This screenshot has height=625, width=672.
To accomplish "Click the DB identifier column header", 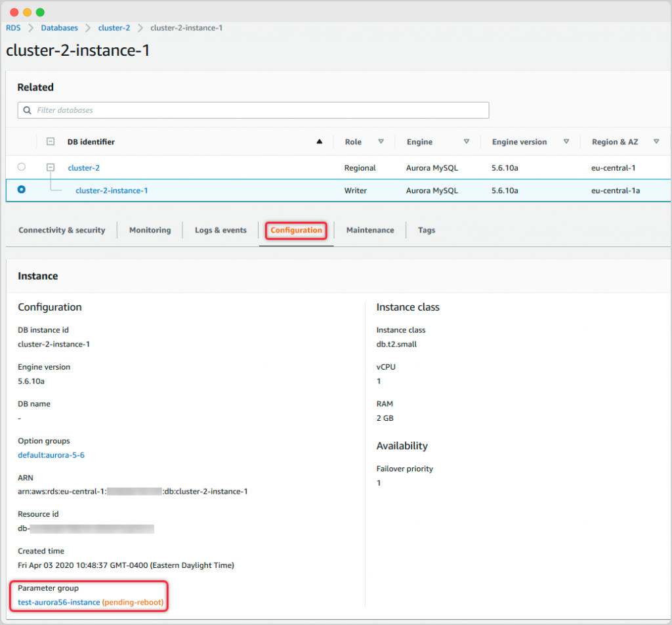I will (x=91, y=142).
